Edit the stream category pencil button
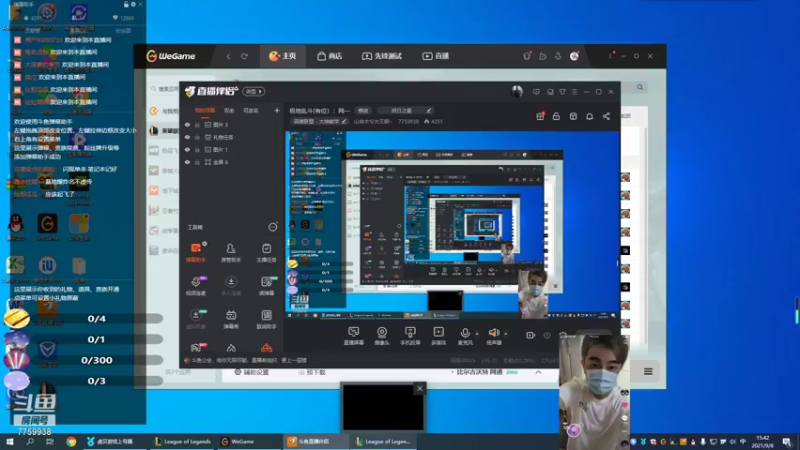This screenshot has width=800, height=450. (x=344, y=121)
